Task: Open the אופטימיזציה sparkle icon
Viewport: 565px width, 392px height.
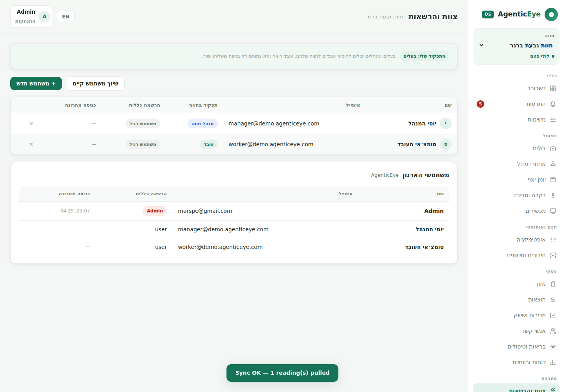Action: [x=553, y=240]
